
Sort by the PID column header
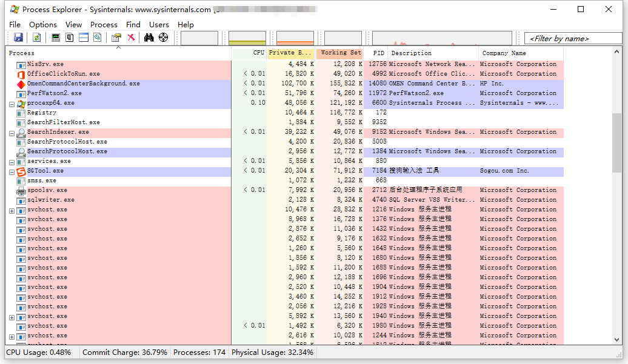point(379,53)
